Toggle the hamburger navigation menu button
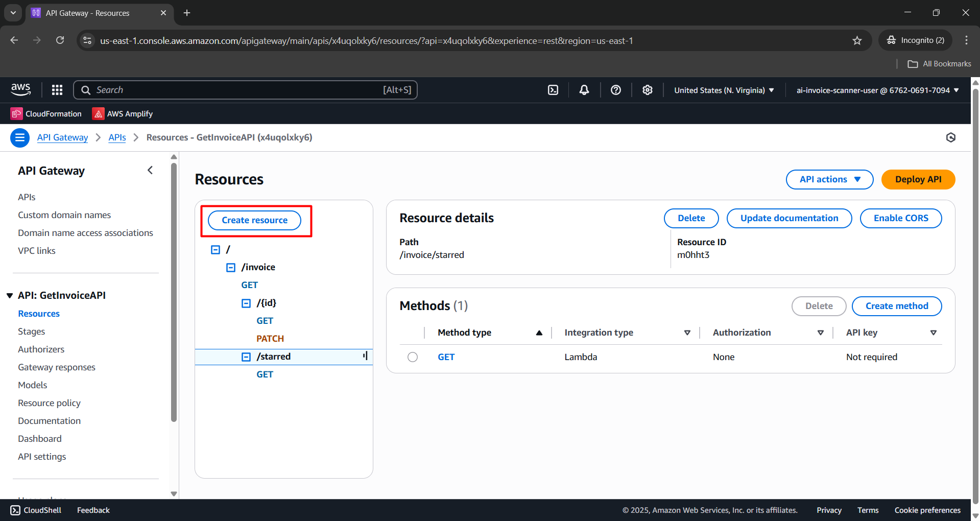Screen dimensions: 980x521 [20, 137]
